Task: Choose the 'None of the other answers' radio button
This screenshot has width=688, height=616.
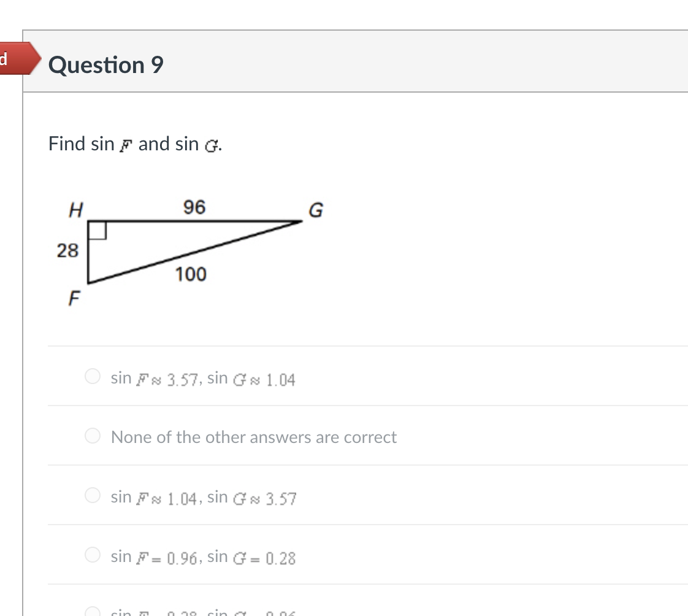Action: (x=92, y=436)
